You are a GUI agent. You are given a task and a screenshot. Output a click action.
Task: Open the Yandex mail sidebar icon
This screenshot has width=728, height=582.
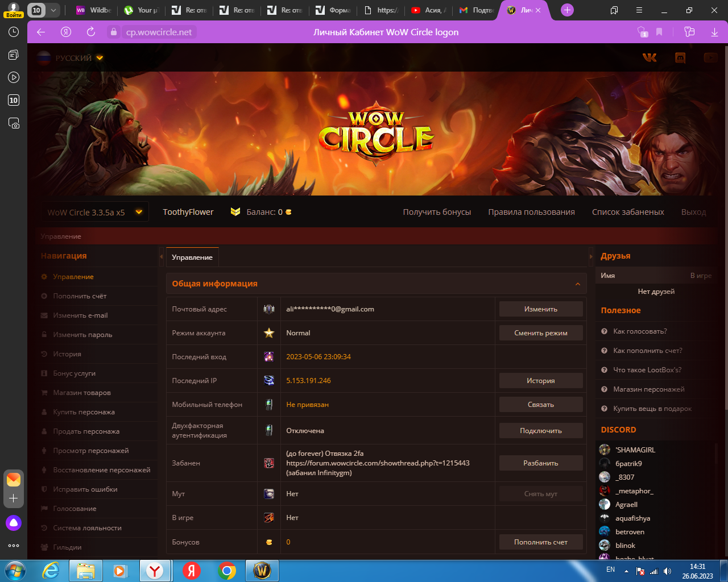click(x=14, y=479)
